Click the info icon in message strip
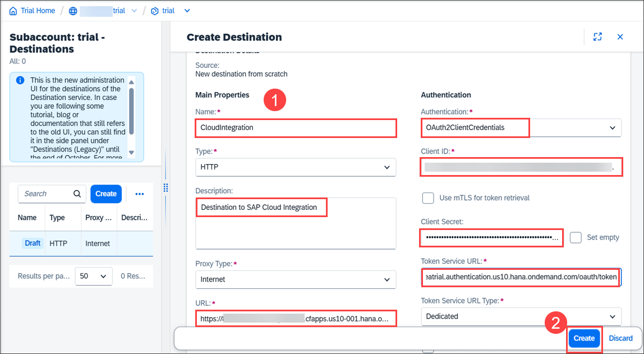This screenshot has height=354, width=644. tap(20, 80)
